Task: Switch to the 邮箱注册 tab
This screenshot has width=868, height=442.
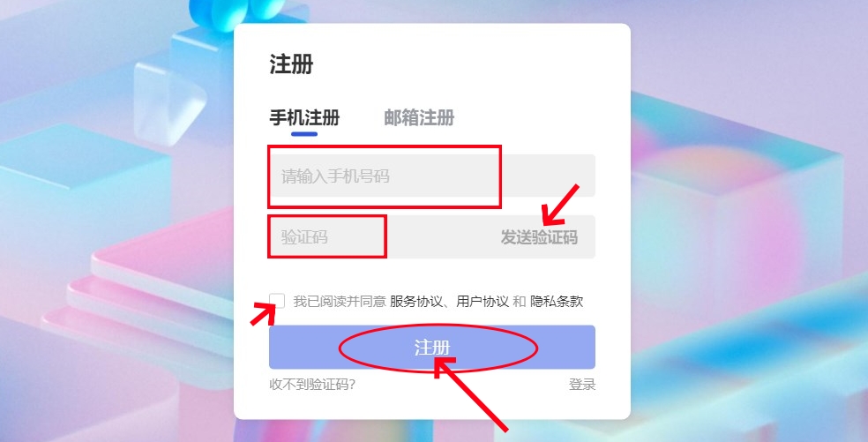Action: click(x=419, y=117)
